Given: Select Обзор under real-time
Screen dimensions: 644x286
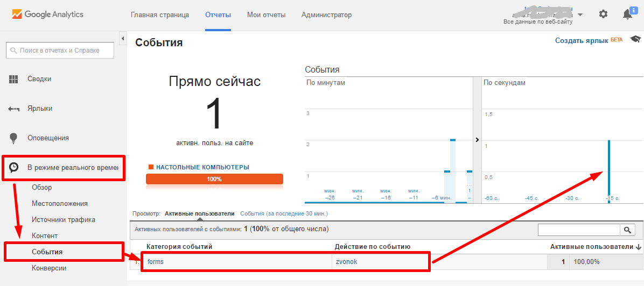Looking at the screenshot, I should (x=42, y=188).
